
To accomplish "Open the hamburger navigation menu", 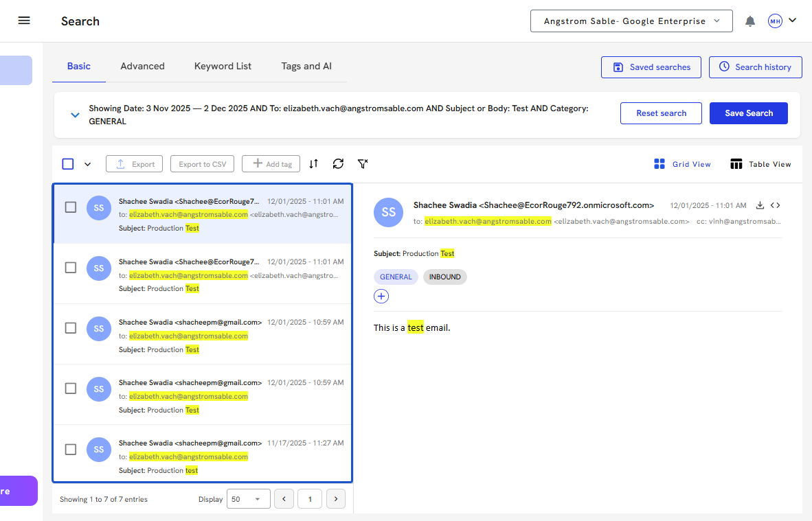I will [x=24, y=21].
